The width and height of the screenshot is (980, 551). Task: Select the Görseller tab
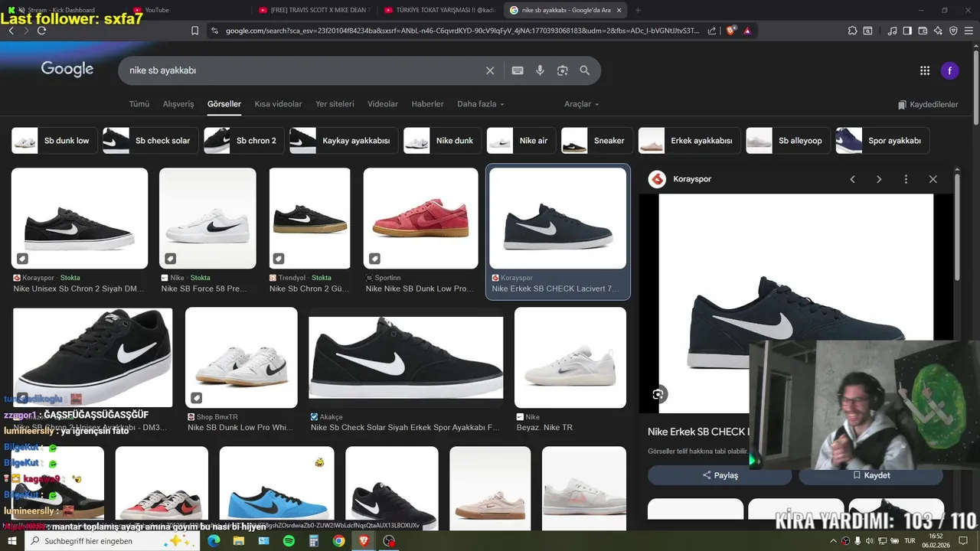[224, 104]
